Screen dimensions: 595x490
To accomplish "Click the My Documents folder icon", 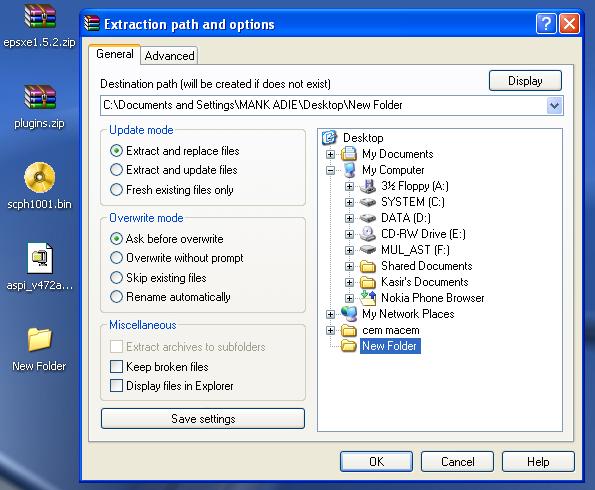I will (x=349, y=154).
